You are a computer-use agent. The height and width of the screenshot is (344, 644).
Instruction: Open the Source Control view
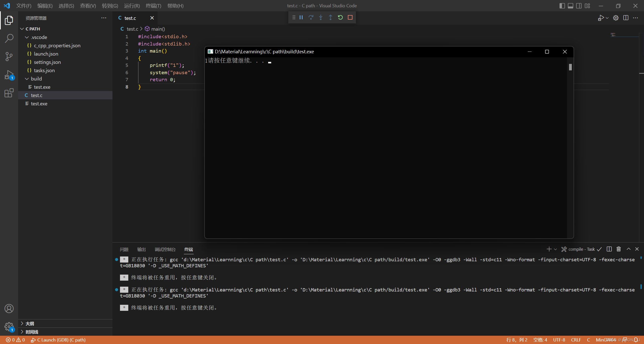tap(9, 56)
